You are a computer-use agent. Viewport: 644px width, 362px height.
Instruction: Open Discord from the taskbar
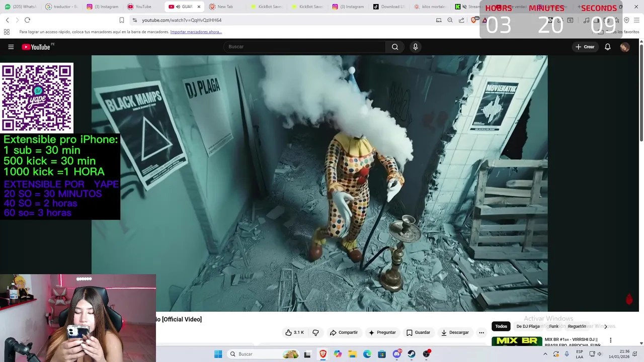coord(397,354)
